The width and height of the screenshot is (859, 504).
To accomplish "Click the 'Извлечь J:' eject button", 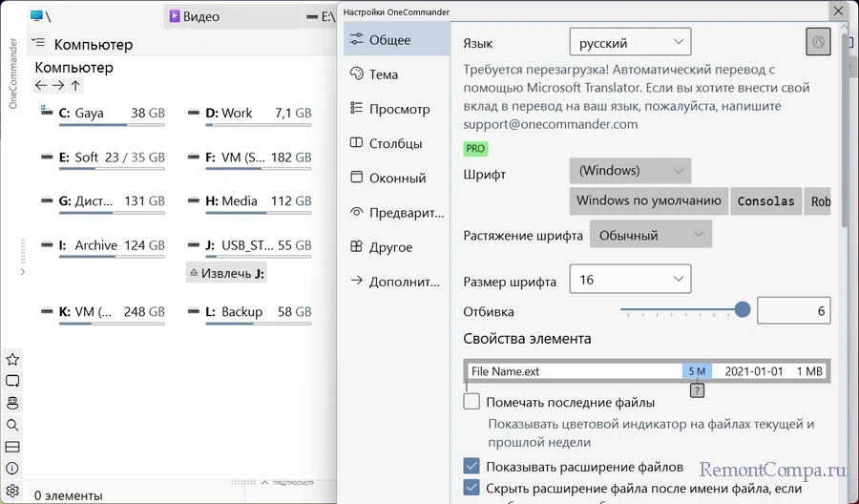I will [227, 273].
